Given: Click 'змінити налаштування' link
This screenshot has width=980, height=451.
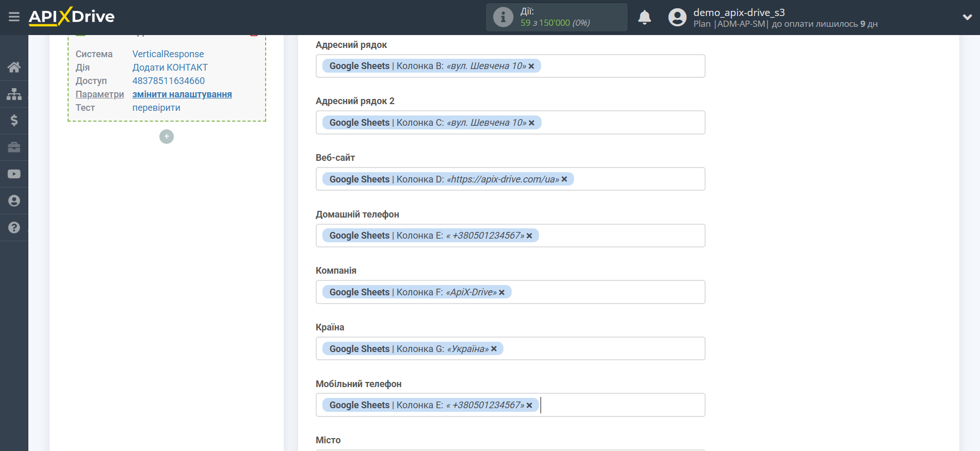Looking at the screenshot, I should 182,94.
